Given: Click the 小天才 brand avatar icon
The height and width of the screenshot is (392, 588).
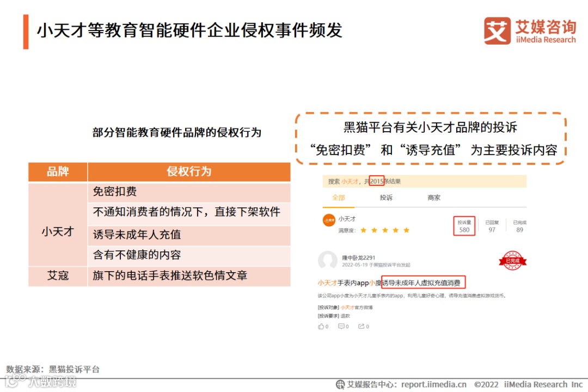Looking at the screenshot, I should (x=329, y=220).
